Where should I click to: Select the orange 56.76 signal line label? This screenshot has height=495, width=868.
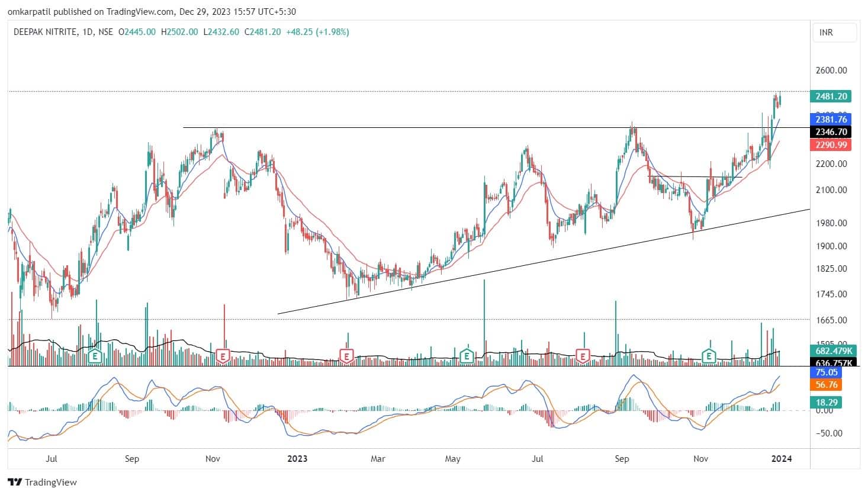(826, 385)
